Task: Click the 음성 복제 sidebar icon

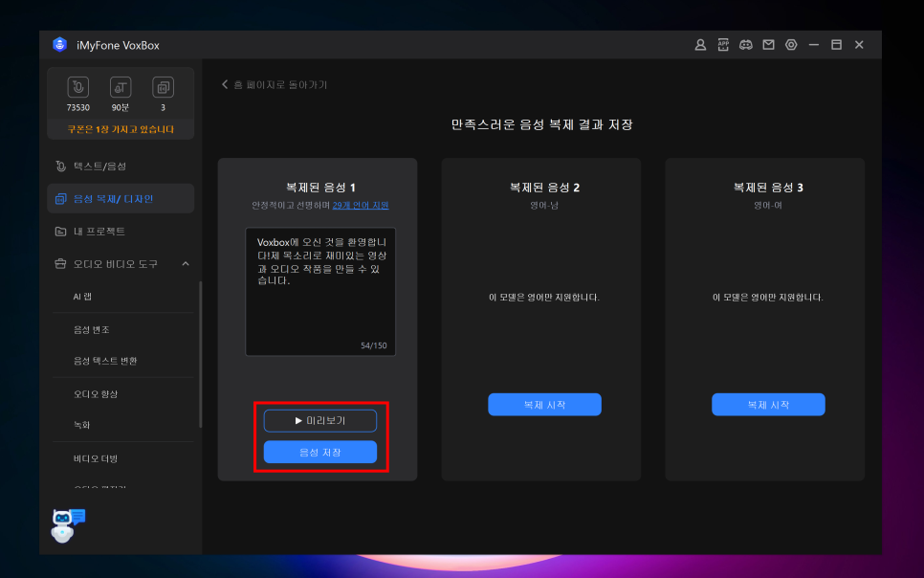Action: 60,199
